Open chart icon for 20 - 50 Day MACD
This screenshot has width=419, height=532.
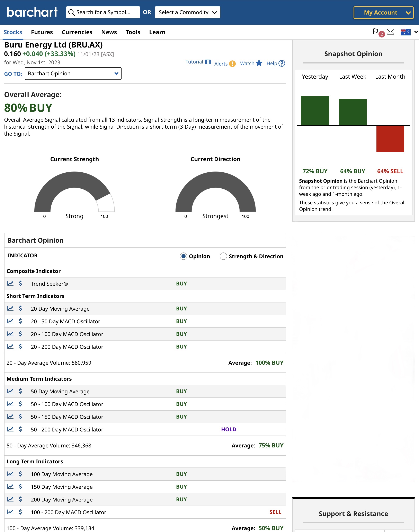[10, 321]
